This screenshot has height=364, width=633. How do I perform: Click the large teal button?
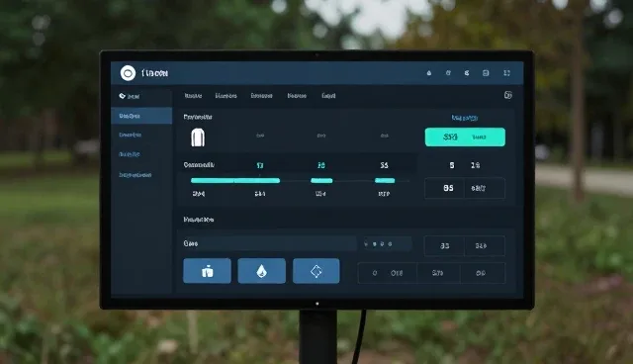click(465, 137)
